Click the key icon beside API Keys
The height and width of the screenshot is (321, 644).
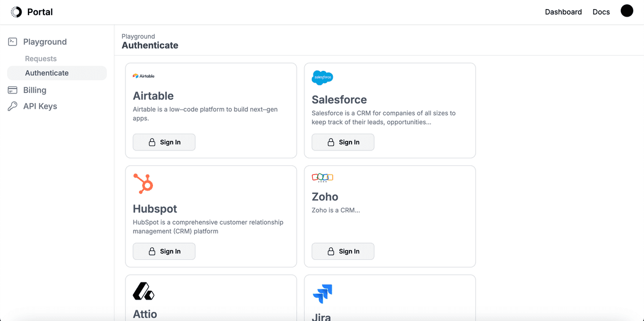pyautogui.click(x=12, y=106)
